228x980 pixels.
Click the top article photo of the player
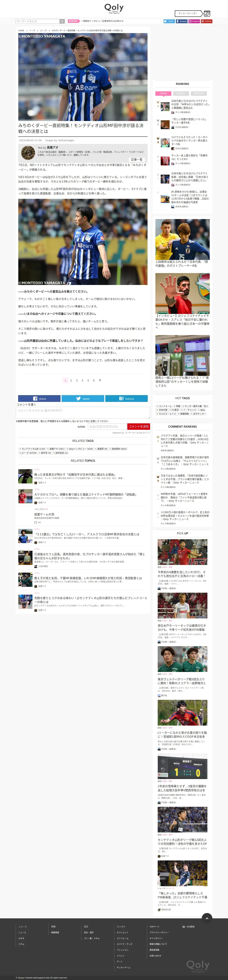(x=83, y=77)
